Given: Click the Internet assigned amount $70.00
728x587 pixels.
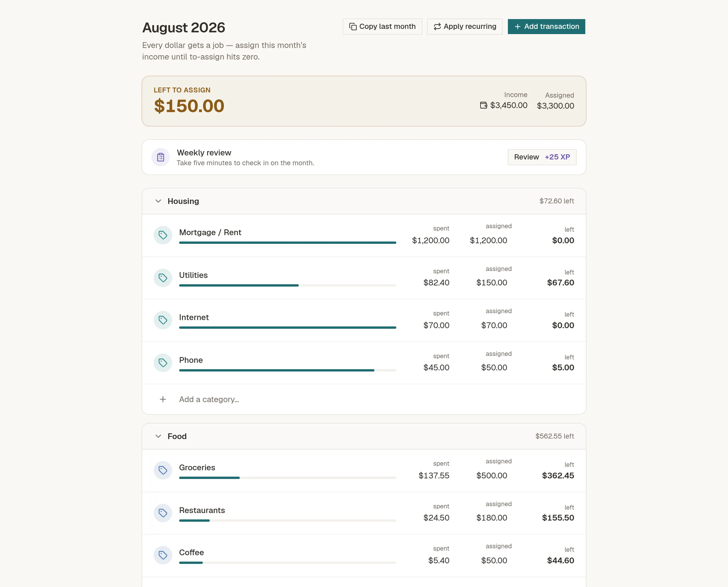Looking at the screenshot, I should click(494, 325).
